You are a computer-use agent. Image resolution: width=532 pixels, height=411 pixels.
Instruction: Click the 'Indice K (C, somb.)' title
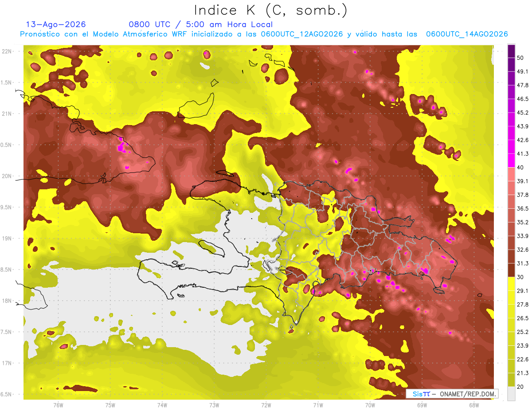tap(271, 10)
